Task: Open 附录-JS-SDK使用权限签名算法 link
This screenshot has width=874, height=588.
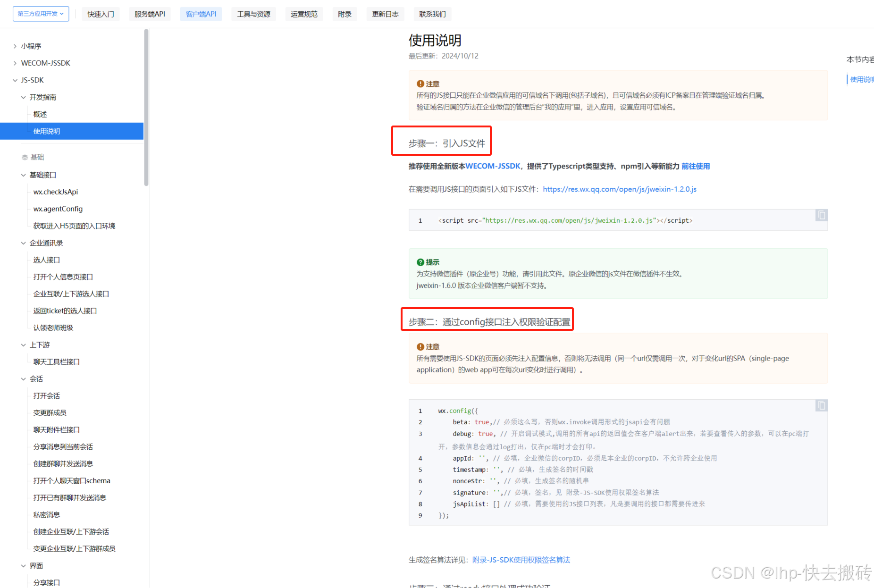Action: click(x=521, y=560)
